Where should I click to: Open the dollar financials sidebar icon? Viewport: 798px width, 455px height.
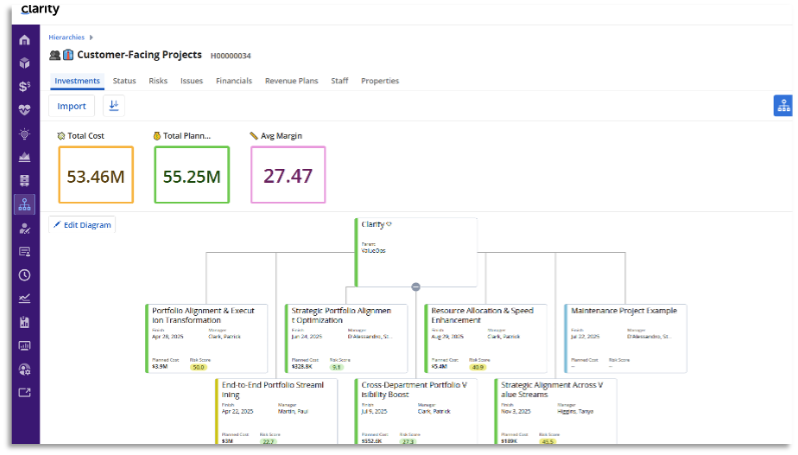[x=24, y=87]
